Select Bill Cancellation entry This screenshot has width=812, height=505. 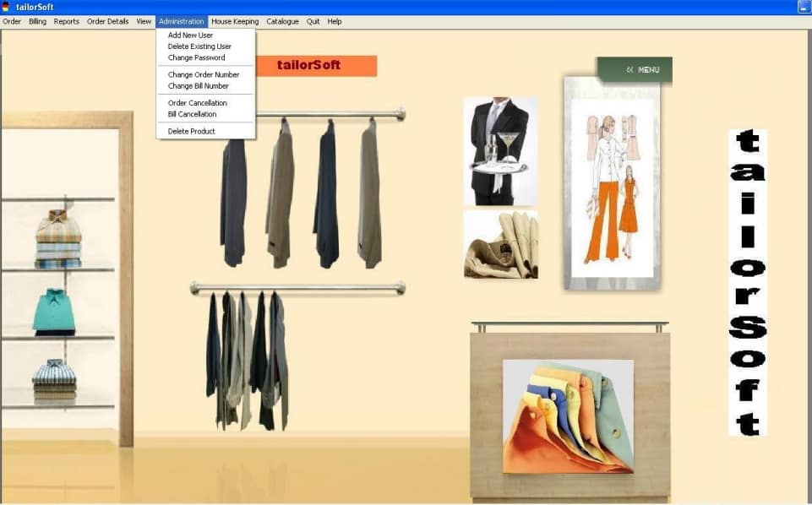point(192,114)
